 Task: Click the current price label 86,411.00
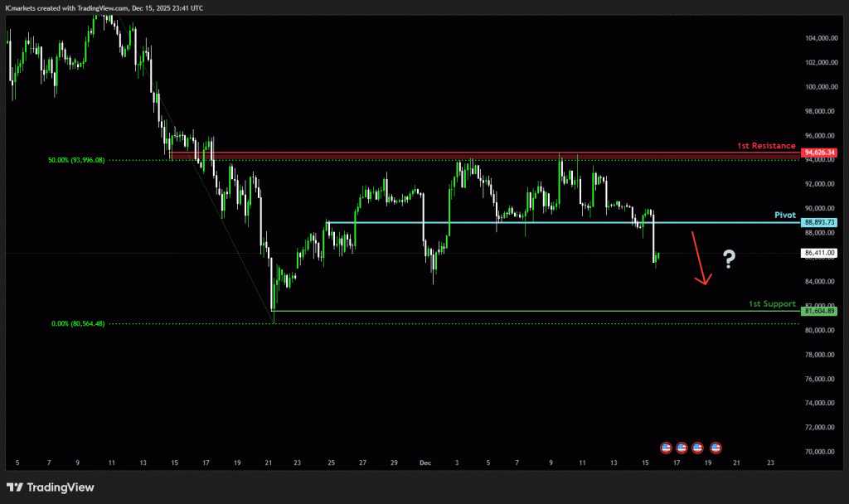(819, 253)
